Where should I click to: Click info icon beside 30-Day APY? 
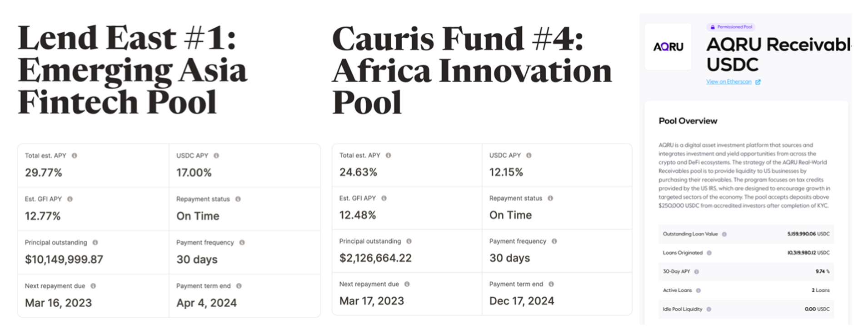click(x=697, y=272)
